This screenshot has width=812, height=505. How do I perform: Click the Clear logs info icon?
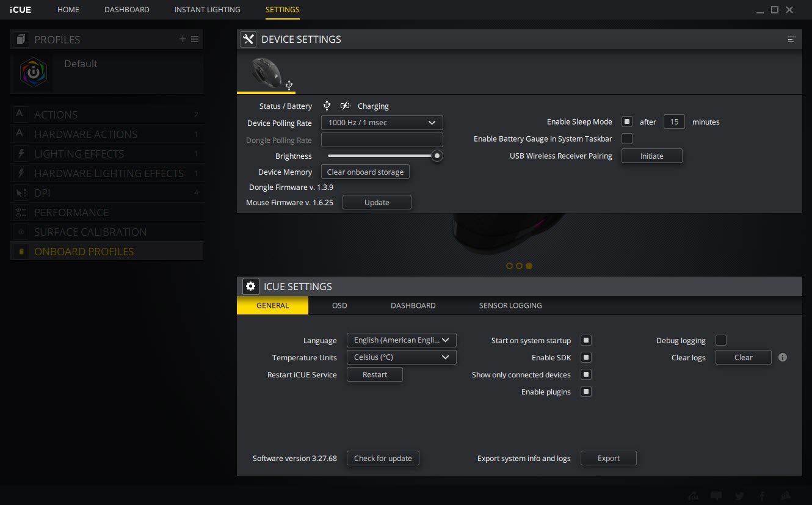click(x=783, y=357)
